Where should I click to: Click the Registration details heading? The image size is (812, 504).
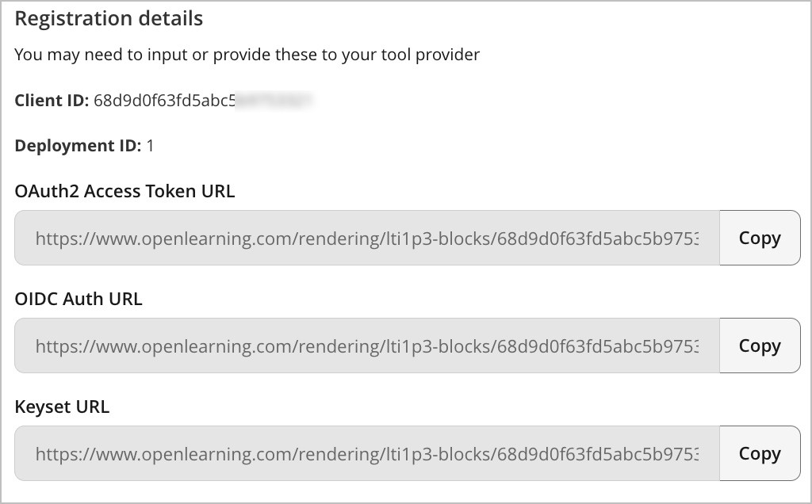(109, 18)
